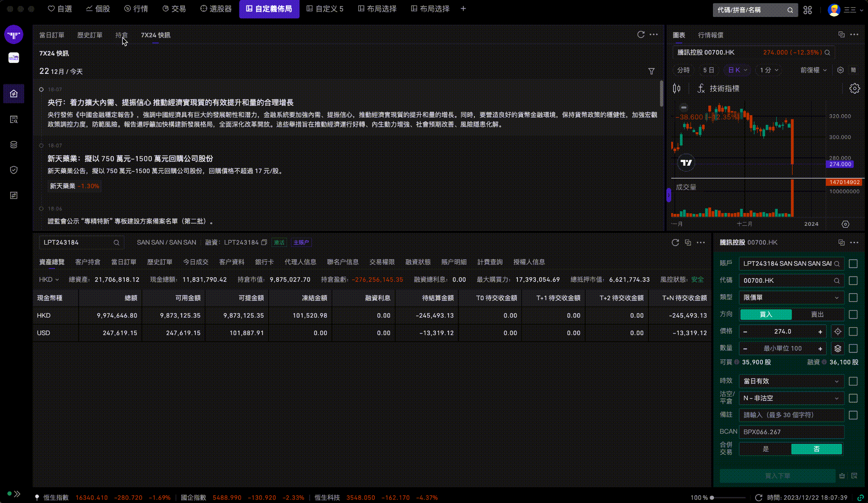
Task: Open the home icon in left sidebar
Action: (x=14, y=94)
